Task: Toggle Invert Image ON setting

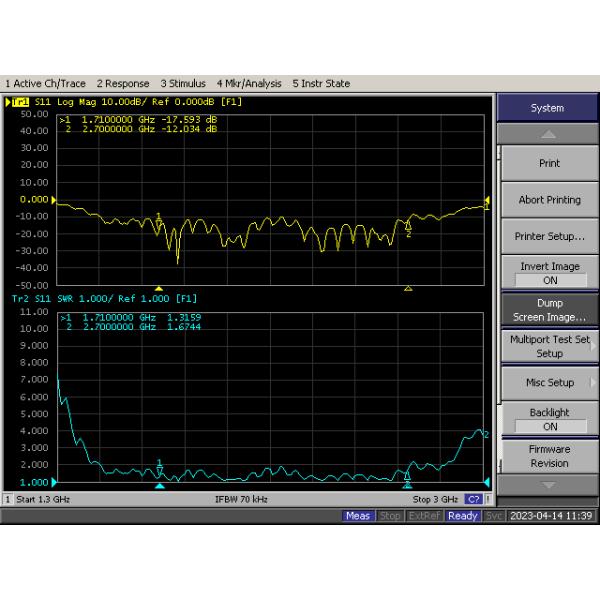Action: pos(549,274)
